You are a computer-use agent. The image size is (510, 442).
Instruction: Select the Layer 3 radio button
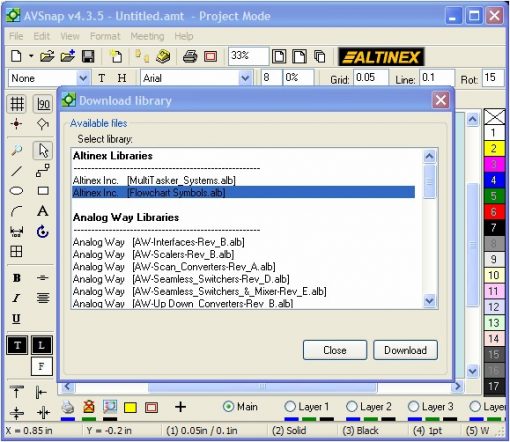click(x=413, y=407)
